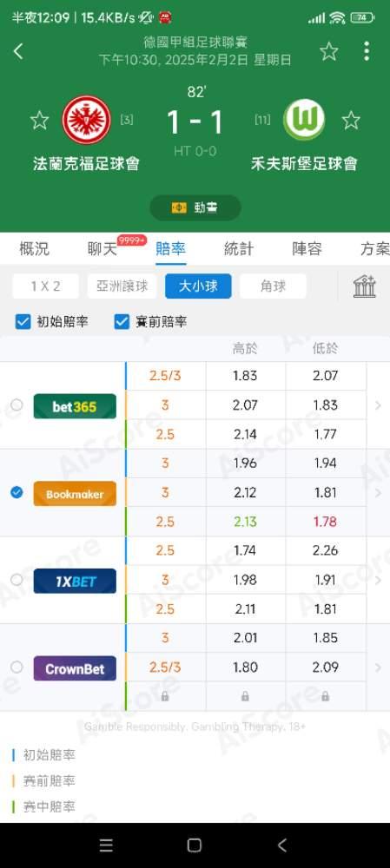Tap the 1XBET logo
Viewport: 390px width, 868px height.
75,581
